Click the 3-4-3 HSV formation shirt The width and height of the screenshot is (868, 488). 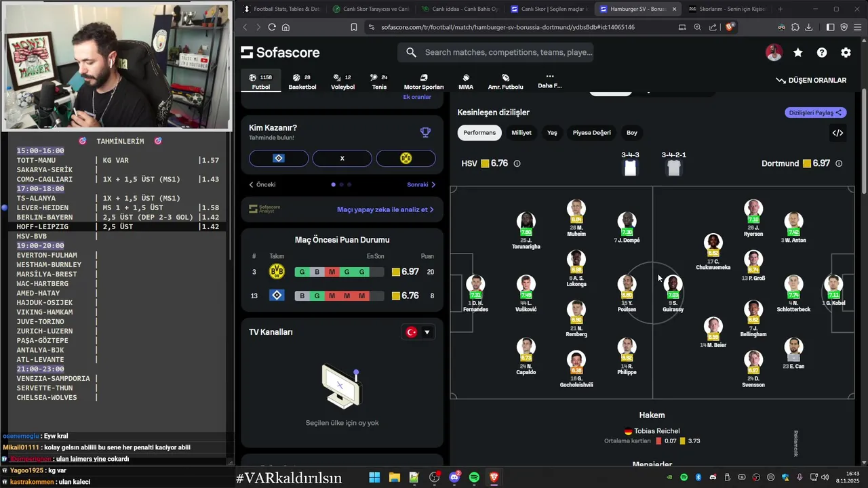point(630,168)
